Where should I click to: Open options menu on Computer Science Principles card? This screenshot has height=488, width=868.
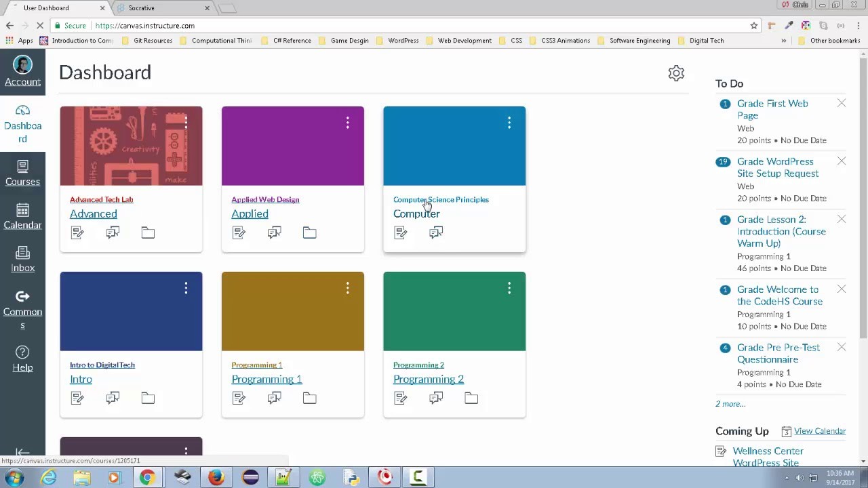pyautogui.click(x=509, y=123)
